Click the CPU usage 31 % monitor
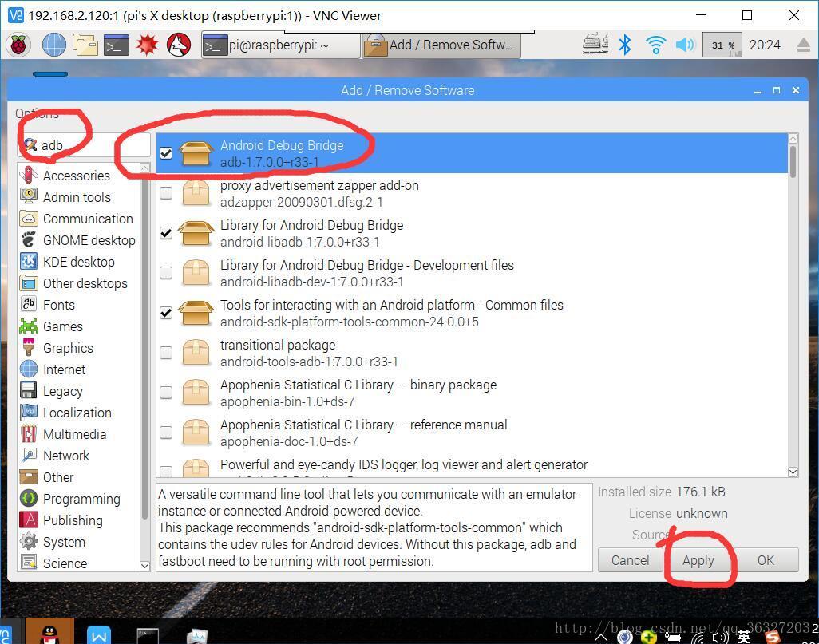Screen dimensions: 819x644 722,45
